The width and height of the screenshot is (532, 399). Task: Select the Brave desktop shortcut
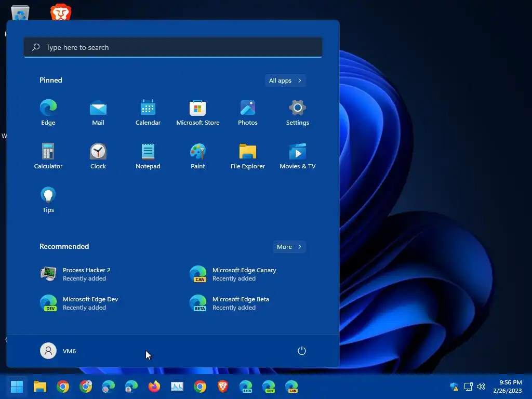61,12
